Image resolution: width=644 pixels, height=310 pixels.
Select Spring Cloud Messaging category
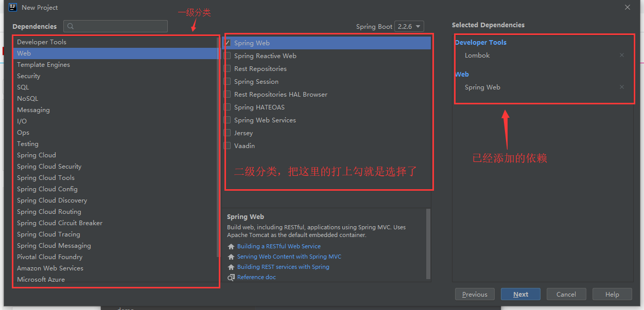[115, 246]
